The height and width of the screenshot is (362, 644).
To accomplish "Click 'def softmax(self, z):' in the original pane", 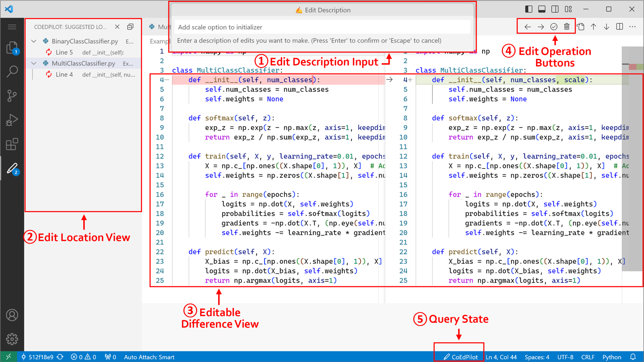I will click(x=231, y=118).
